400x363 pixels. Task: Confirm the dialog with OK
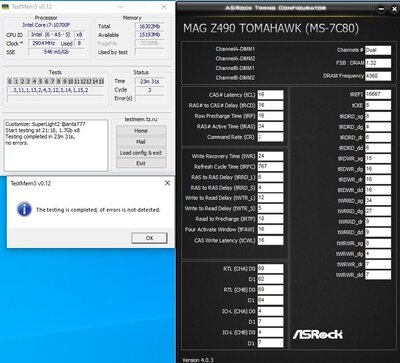(149, 238)
